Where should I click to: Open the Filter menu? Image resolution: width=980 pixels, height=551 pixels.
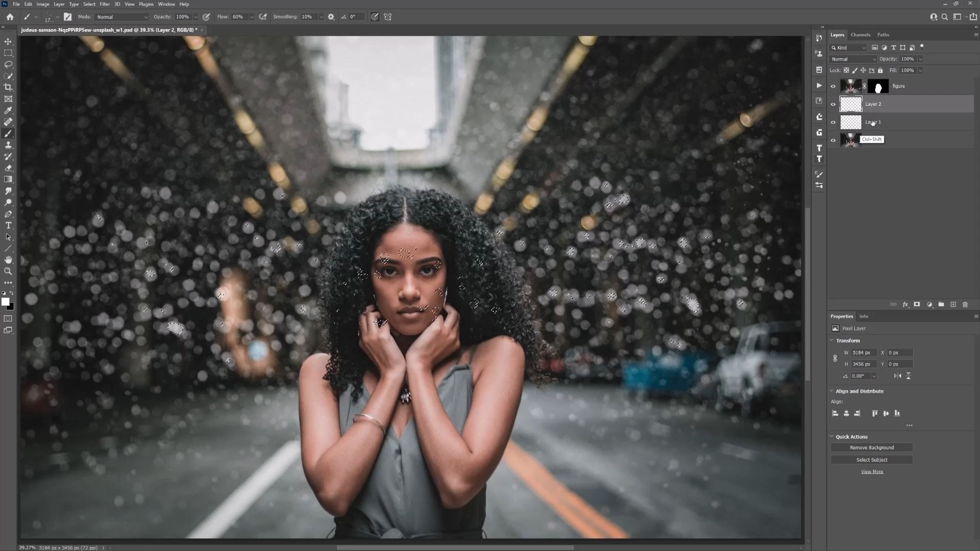[x=104, y=4]
